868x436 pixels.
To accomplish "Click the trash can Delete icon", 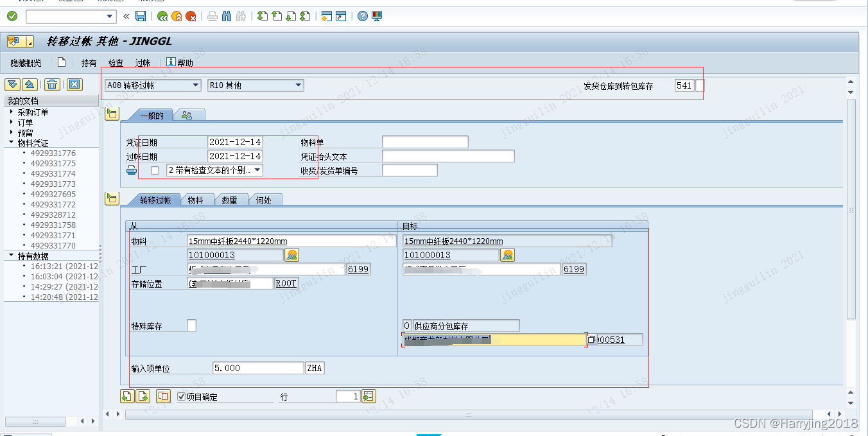I will click(x=53, y=85).
